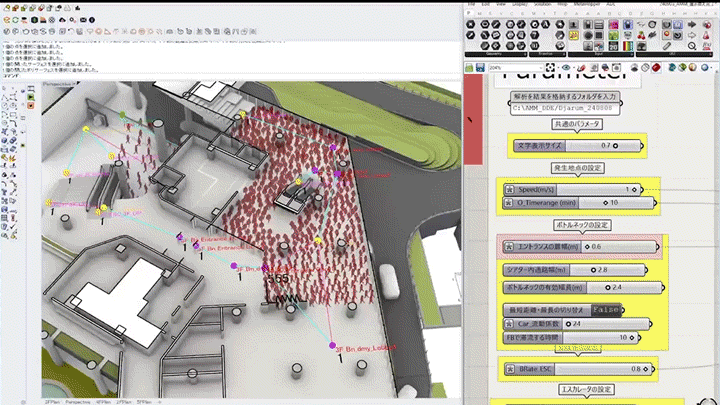Viewport: 720px width, 405px height.
Task: Click the Grasshopper save file icon
Action: 481,67
